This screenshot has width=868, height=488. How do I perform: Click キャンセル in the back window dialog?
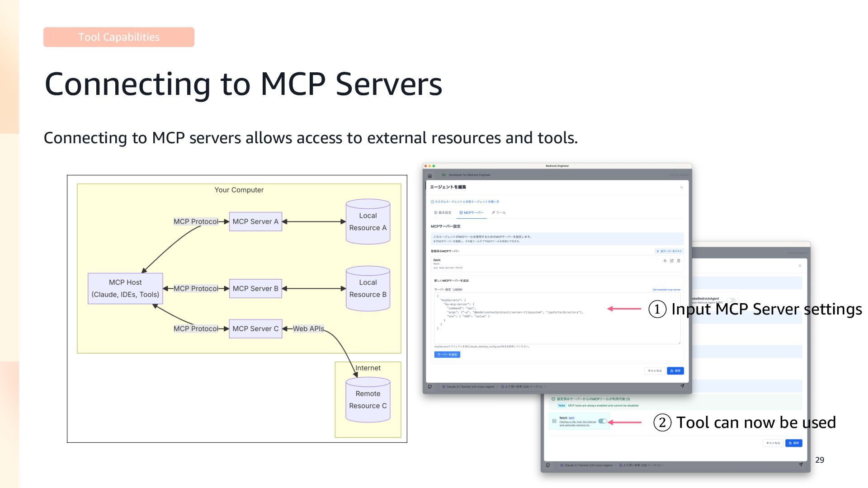773,443
